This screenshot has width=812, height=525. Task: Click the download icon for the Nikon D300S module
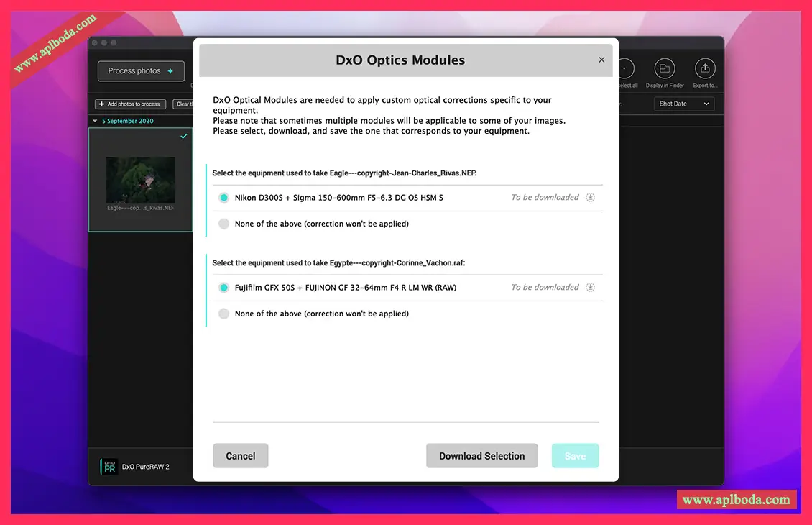(x=590, y=198)
